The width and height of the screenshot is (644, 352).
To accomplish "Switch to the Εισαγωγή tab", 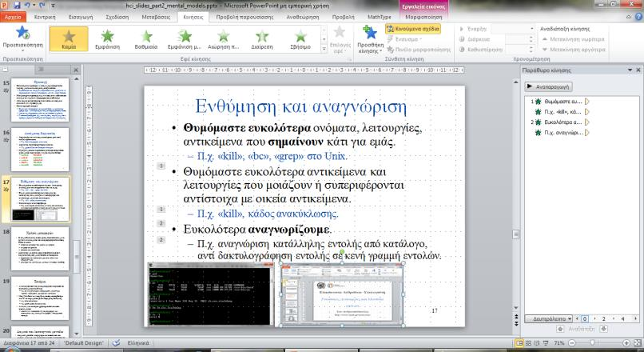I will point(81,18).
